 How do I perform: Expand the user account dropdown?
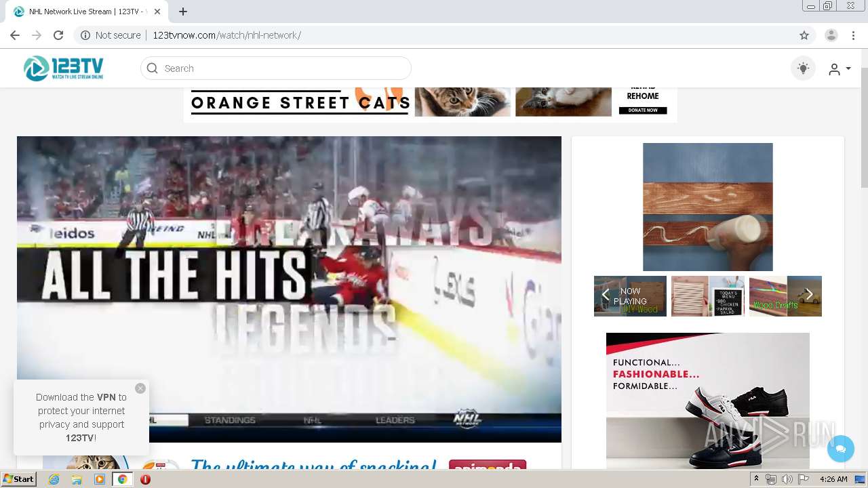coord(840,68)
